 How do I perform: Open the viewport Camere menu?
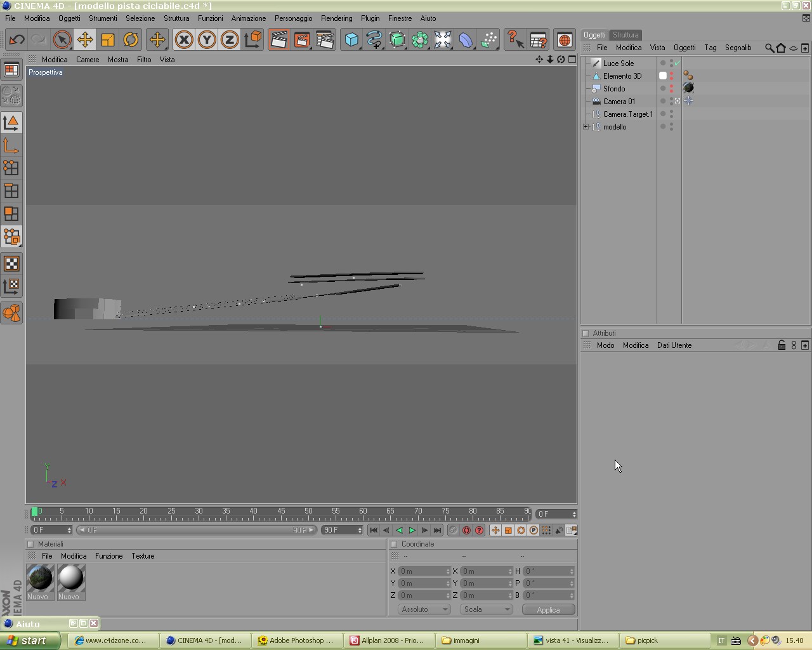point(88,60)
